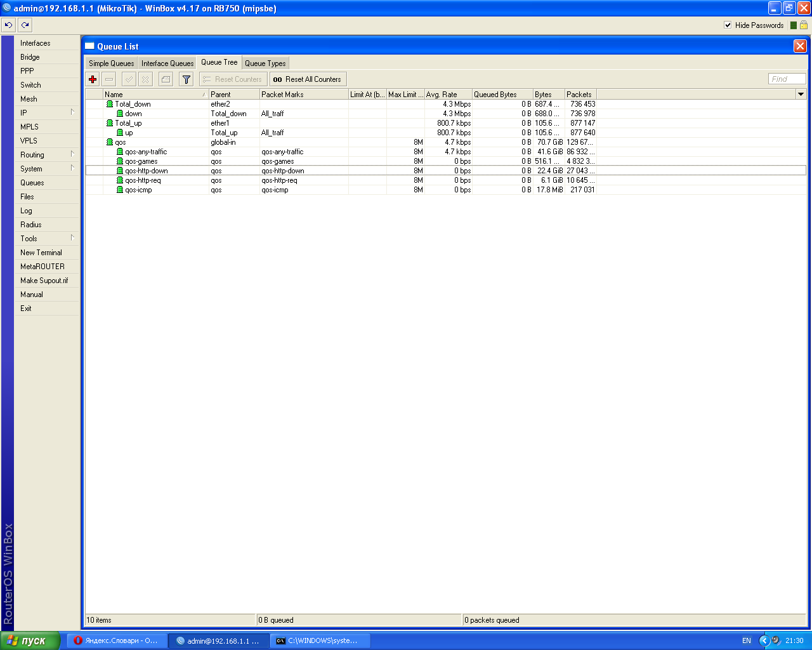Open the Log menu item
The image size is (812, 650).
click(48, 211)
